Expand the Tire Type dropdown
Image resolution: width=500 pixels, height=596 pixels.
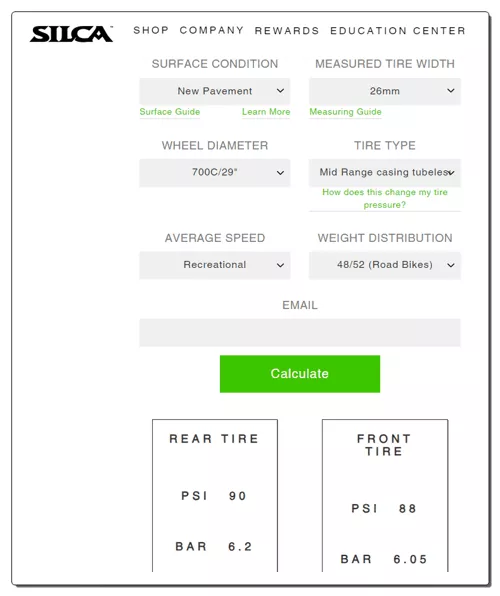click(385, 173)
